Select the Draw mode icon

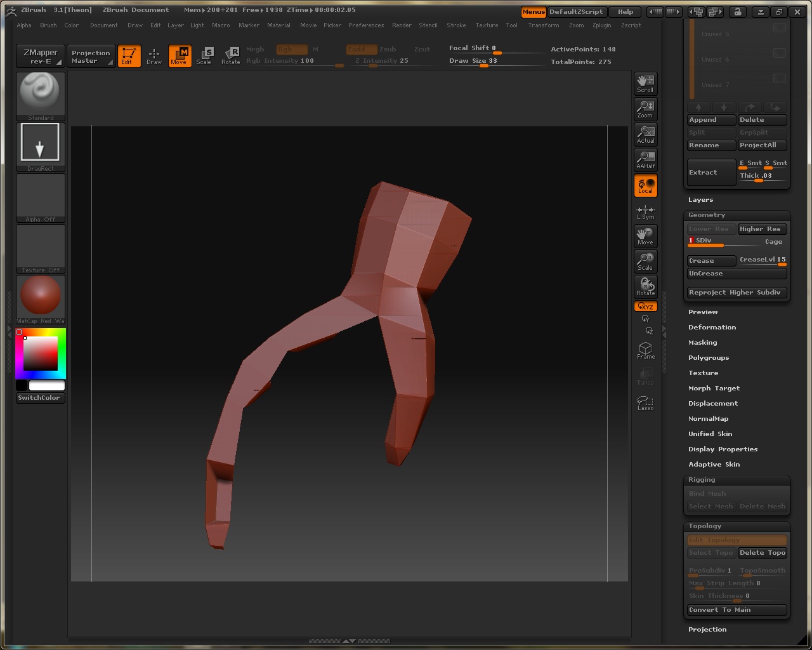(154, 56)
